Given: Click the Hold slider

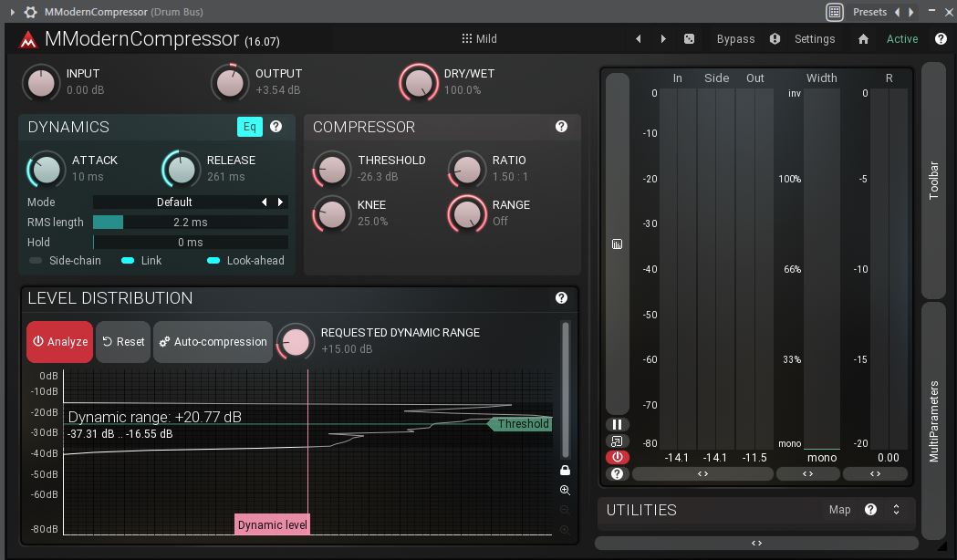Looking at the screenshot, I should [191, 243].
